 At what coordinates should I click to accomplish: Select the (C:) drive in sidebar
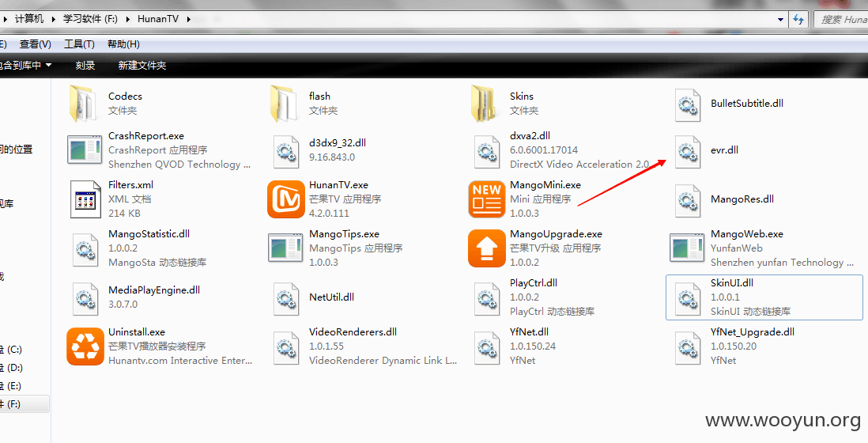click(11, 350)
